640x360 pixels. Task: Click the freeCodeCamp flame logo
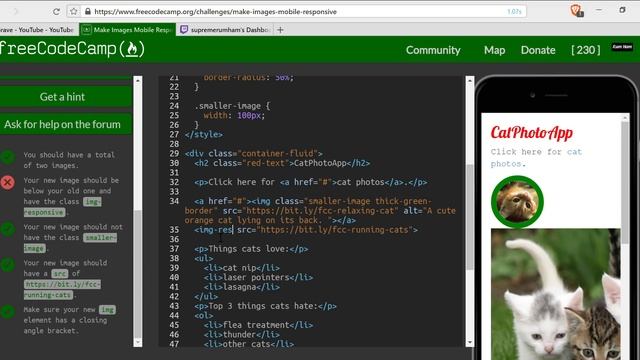132,49
